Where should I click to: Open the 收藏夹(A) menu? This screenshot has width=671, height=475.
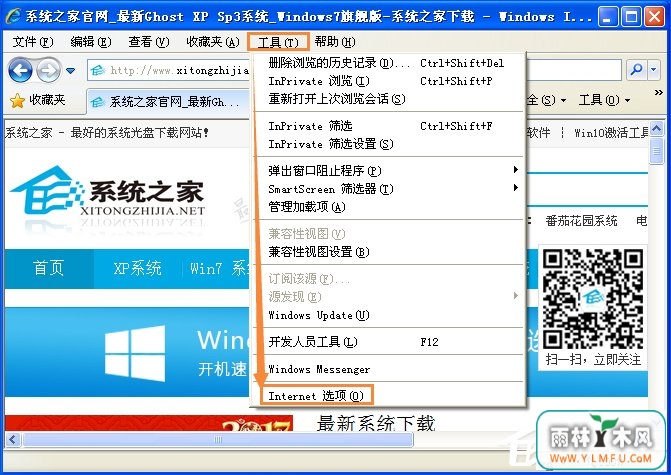pos(213,42)
